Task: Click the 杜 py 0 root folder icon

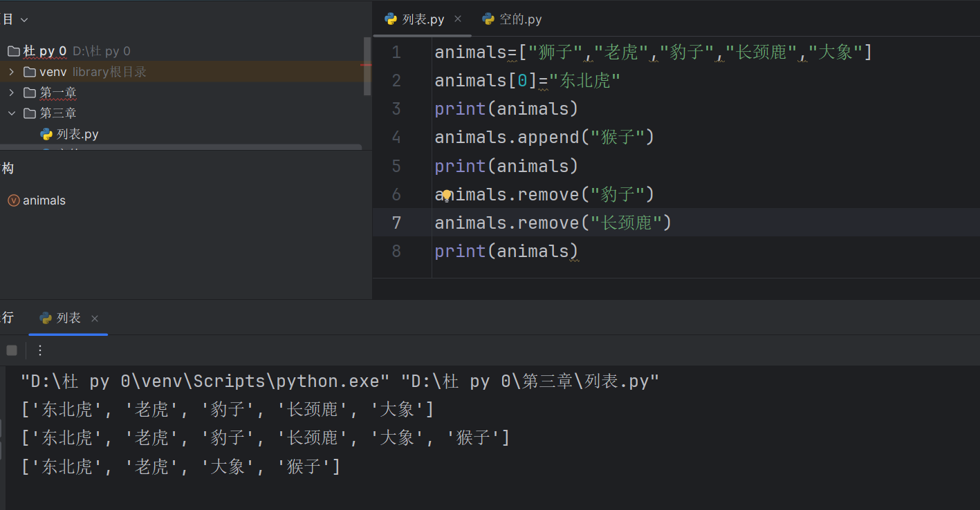Action: tap(13, 51)
